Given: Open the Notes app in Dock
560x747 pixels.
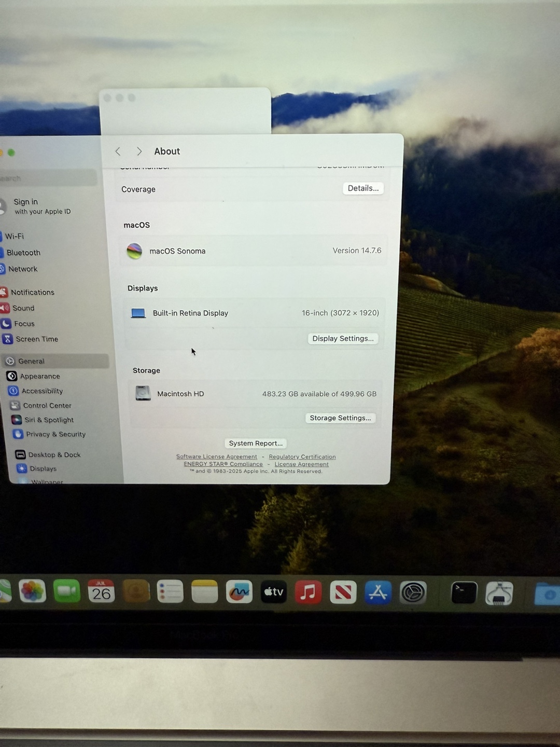Looking at the screenshot, I should click(x=205, y=592).
